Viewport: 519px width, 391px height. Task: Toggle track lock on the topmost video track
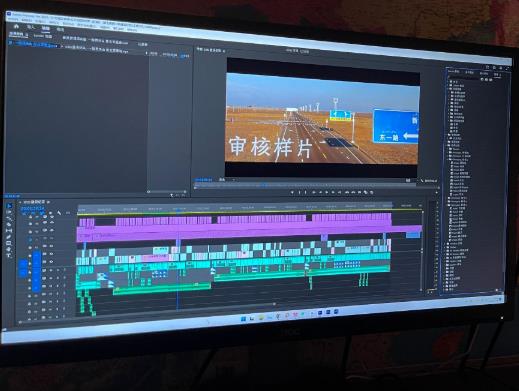pyautogui.click(x=30, y=217)
